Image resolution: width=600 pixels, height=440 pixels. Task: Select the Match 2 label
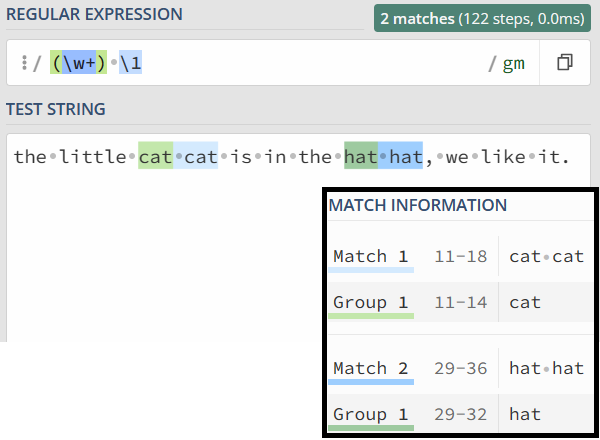pyautogui.click(x=369, y=368)
